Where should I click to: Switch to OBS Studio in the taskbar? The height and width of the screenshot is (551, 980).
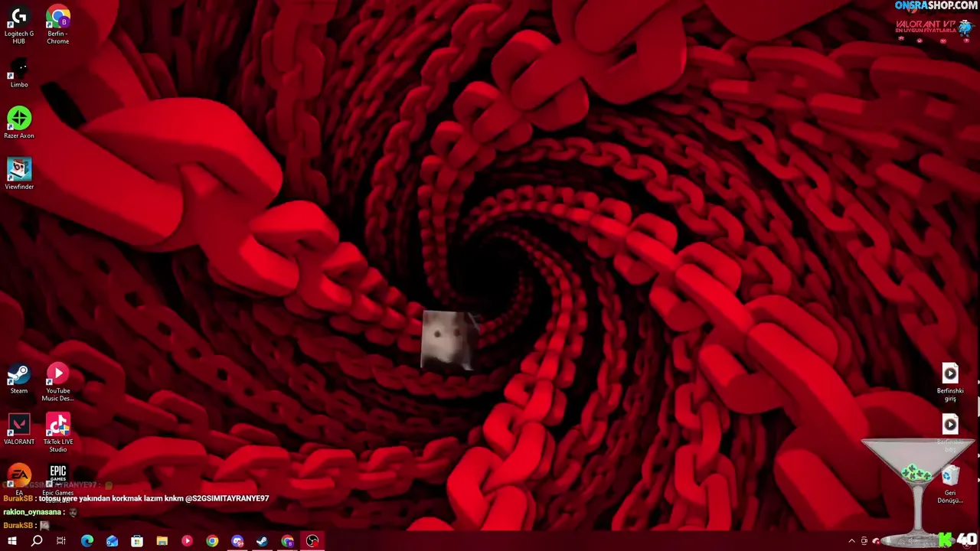click(312, 541)
